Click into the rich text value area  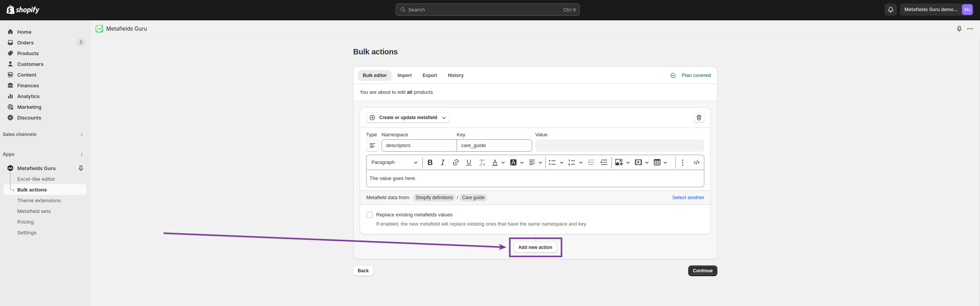[535, 178]
